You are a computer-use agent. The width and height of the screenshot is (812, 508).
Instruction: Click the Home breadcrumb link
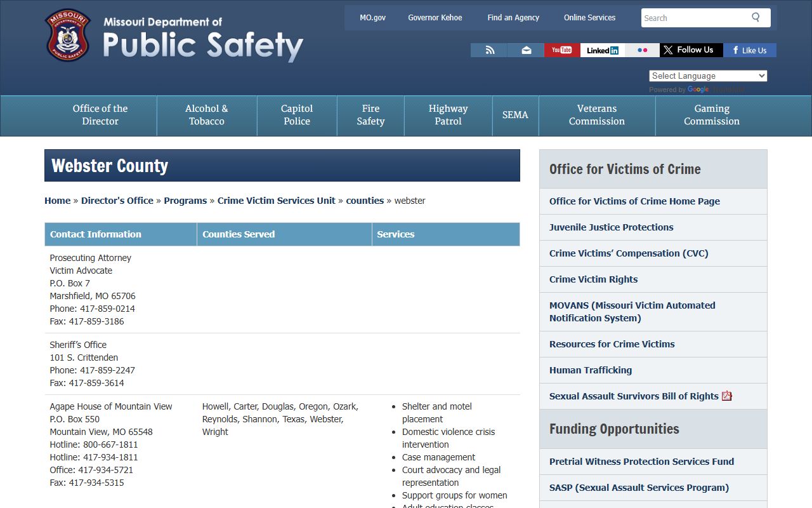[x=57, y=201]
